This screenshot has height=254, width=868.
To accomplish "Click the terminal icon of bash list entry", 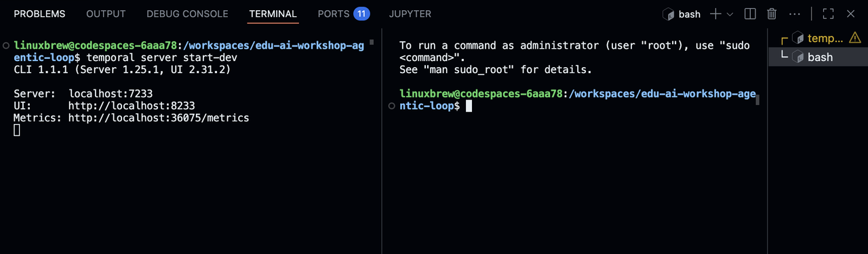I will (x=798, y=57).
